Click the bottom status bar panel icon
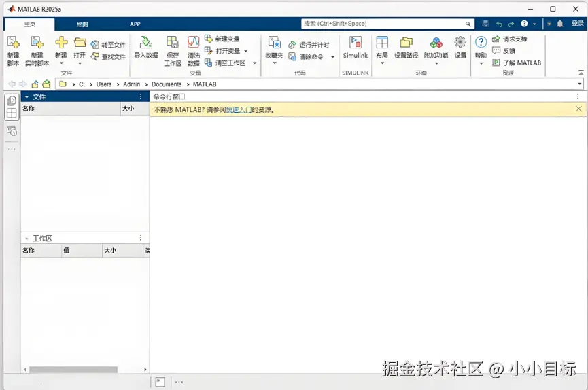Image resolution: width=588 pixels, height=390 pixels. (x=160, y=382)
